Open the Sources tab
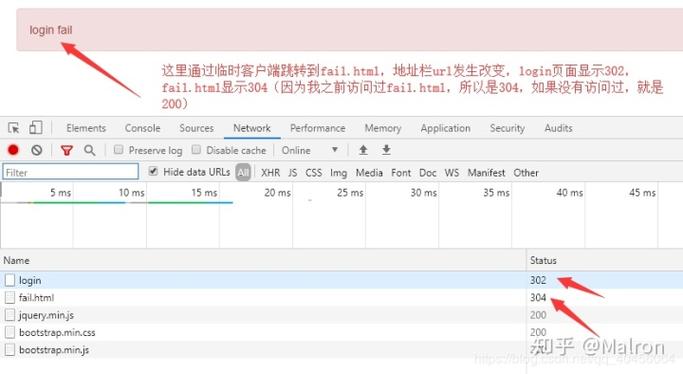This screenshot has height=374, width=683. tap(196, 128)
